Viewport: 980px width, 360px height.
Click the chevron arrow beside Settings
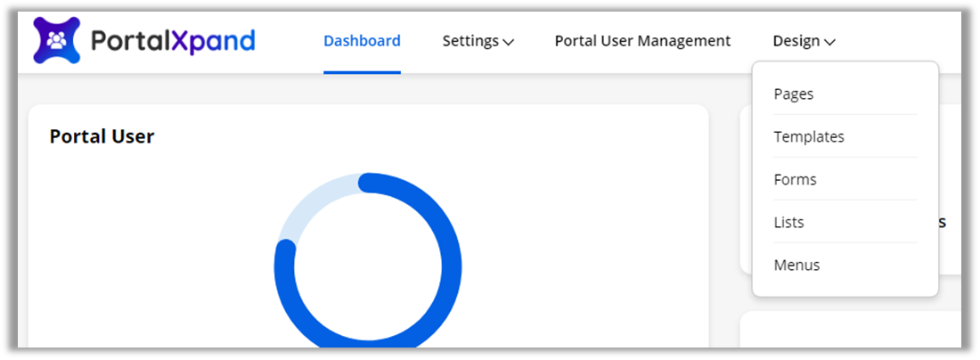[509, 42]
